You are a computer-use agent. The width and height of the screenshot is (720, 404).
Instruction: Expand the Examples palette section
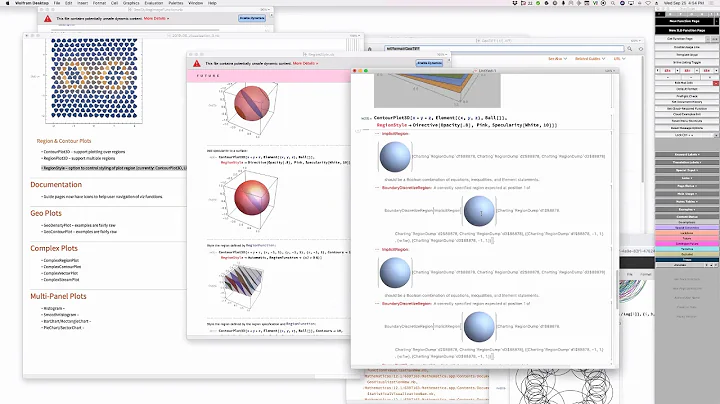coord(686,209)
